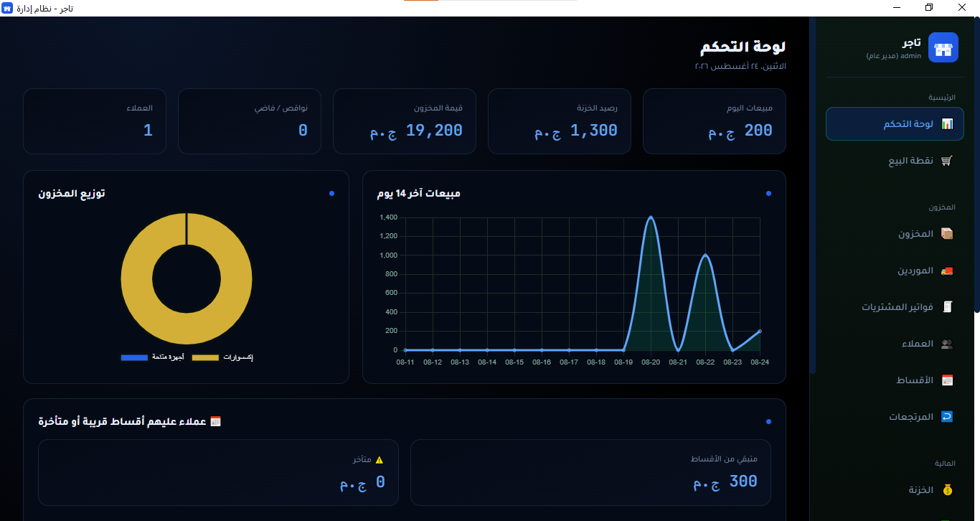Click the calendar icon beside الأقساط
980x521 pixels.
coord(947,380)
